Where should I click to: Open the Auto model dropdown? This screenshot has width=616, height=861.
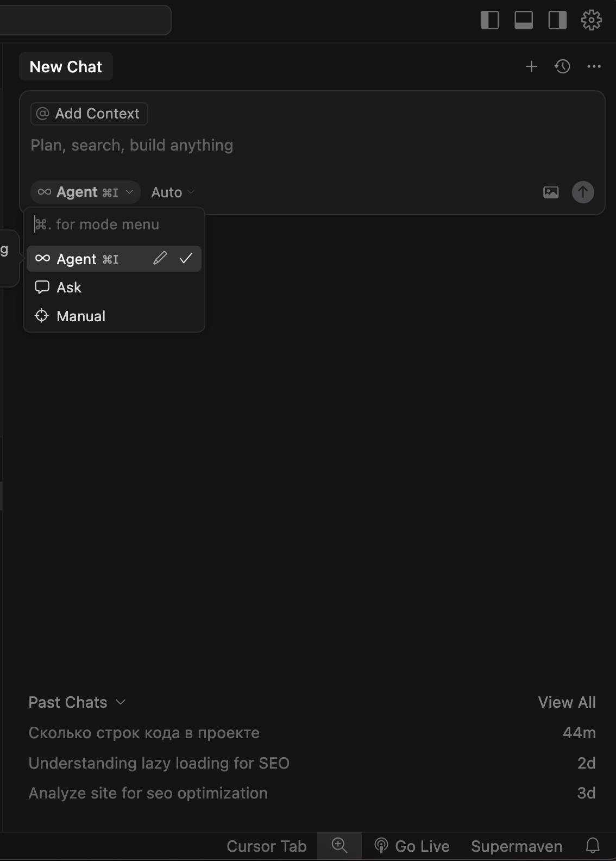(173, 192)
